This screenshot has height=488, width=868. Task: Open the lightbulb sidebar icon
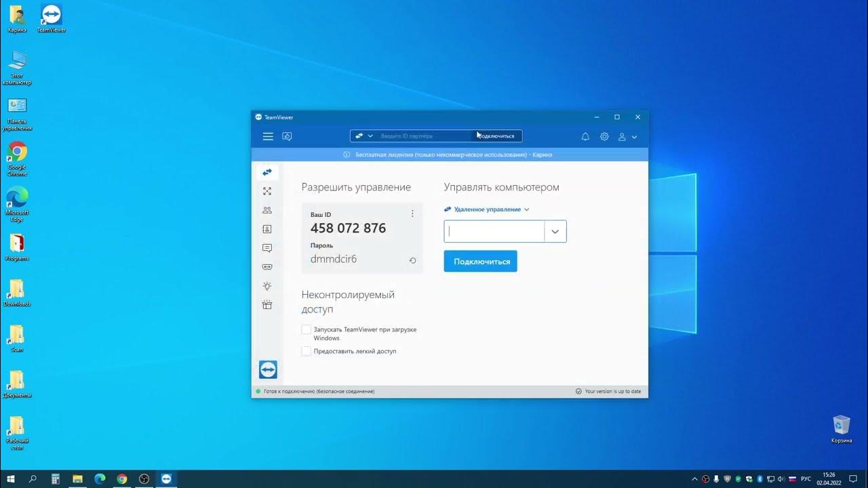[267, 286]
